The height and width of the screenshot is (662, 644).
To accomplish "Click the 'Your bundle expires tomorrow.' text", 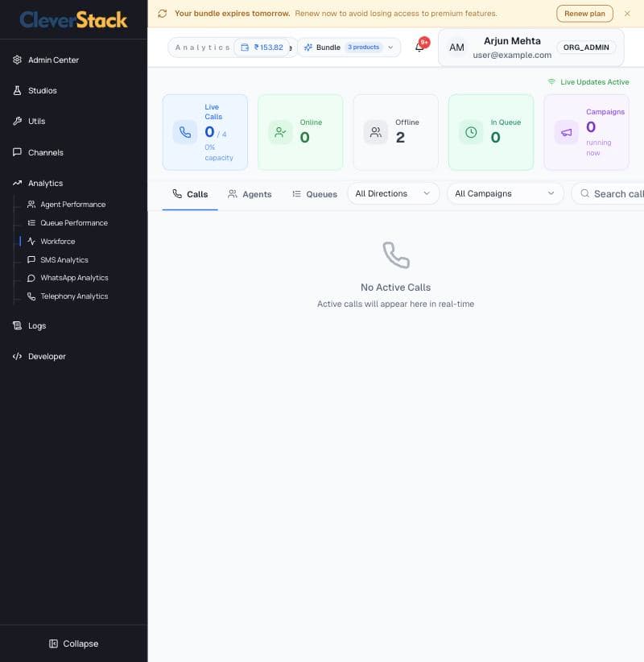I will click(x=233, y=14).
